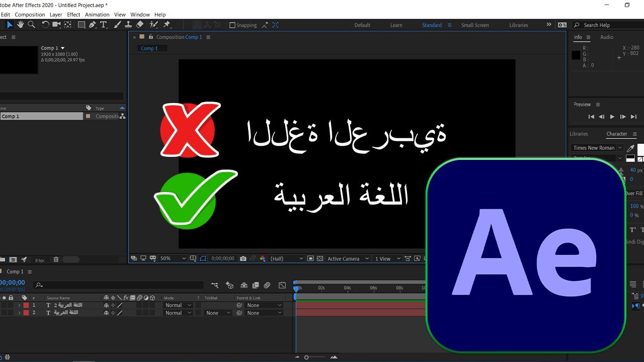Open the Composition menu
Image resolution: width=644 pixels, height=362 pixels.
(30, 15)
